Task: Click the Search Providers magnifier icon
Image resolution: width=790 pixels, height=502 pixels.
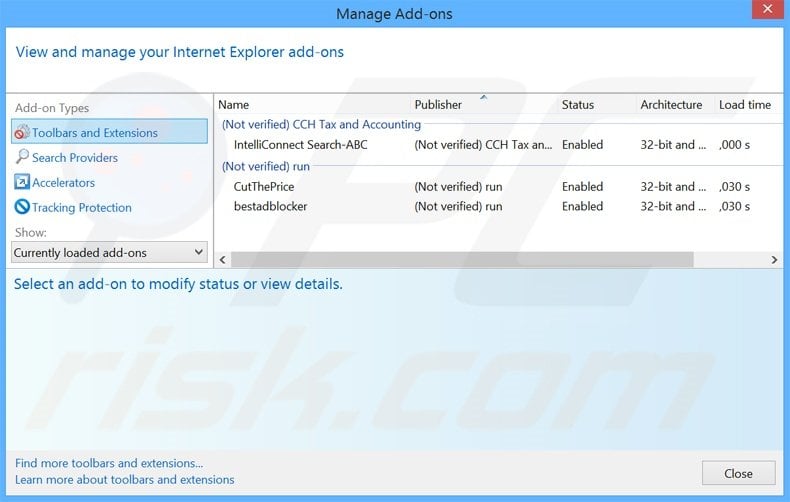Action: (22, 157)
